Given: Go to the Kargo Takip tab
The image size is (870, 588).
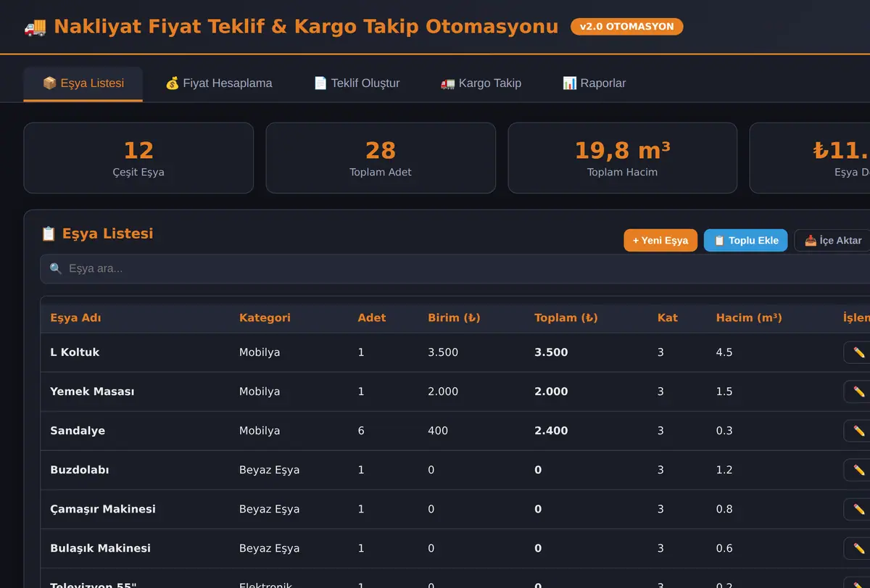Looking at the screenshot, I should point(481,83).
